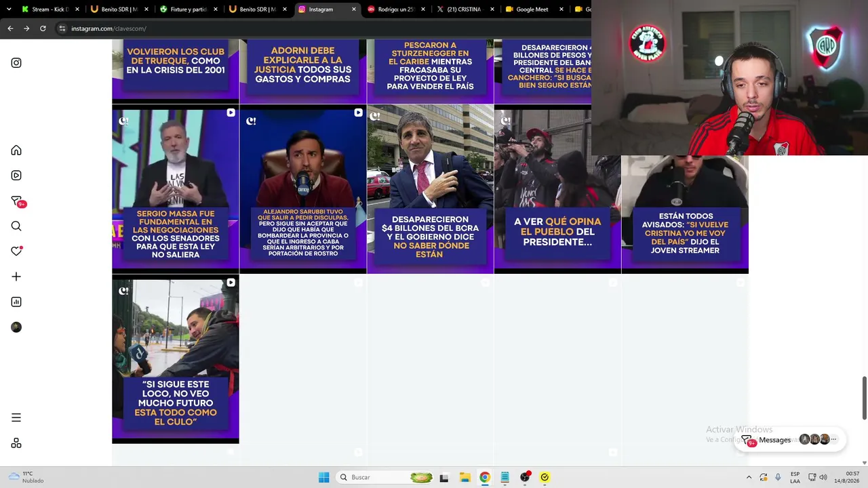Switch to the Fixture y partidos tab
868x488 pixels.
(x=188, y=9)
